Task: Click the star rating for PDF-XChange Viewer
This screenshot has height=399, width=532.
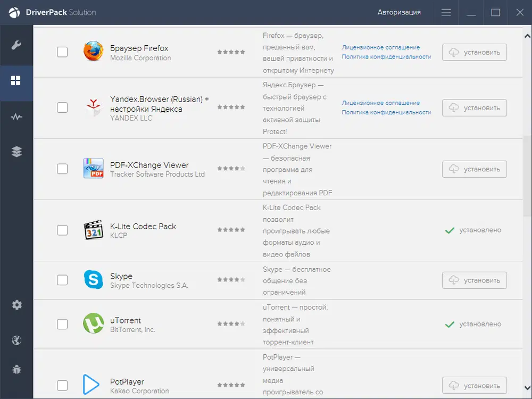Action: 231,168
